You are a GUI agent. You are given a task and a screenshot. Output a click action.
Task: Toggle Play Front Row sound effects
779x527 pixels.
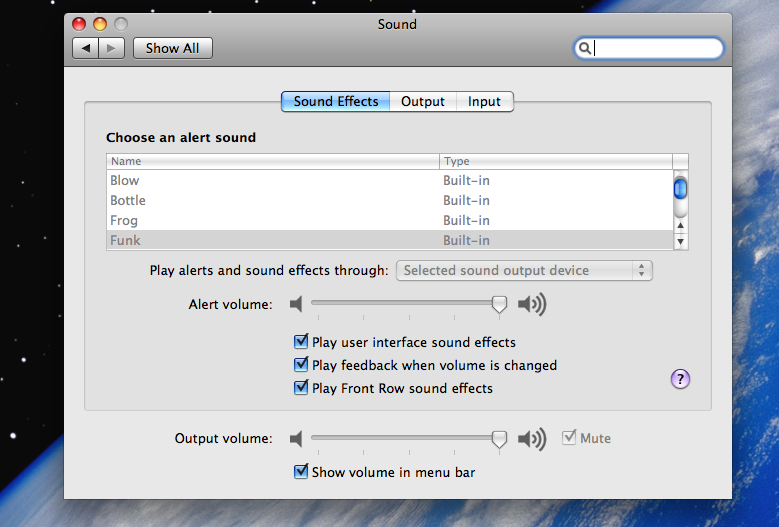point(301,387)
